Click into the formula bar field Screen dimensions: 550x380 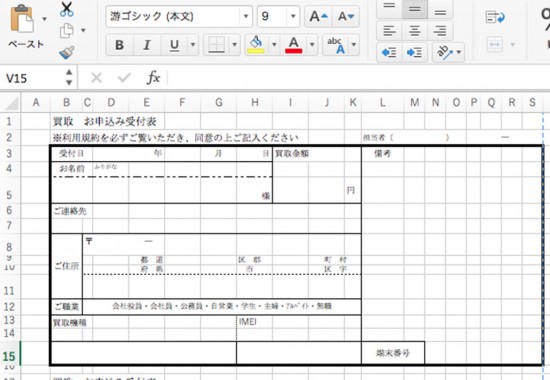[358, 78]
